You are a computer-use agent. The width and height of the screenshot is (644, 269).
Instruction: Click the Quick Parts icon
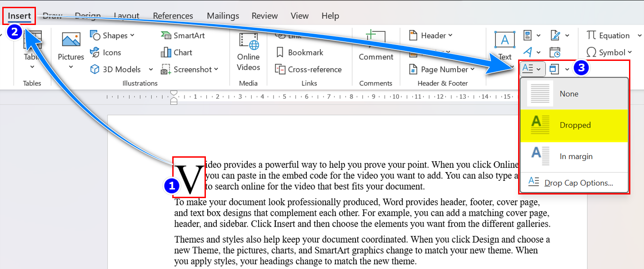tap(528, 35)
